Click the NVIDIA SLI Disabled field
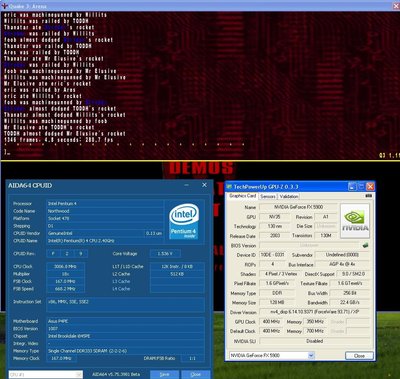 (x=314, y=341)
